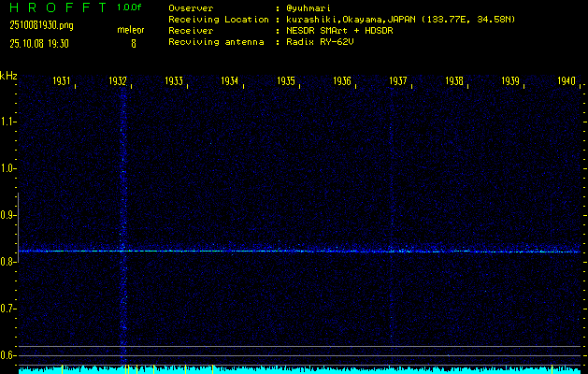This screenshot has height=374, width=588.
Task: Select the 1940 time marker
Action: pyautogui.click(x=566, y=82)
